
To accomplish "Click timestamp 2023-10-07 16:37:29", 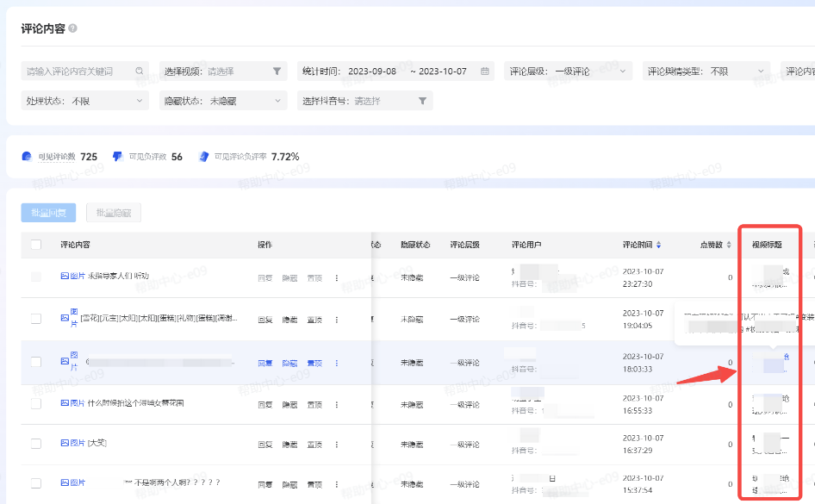I will (643, 445).
